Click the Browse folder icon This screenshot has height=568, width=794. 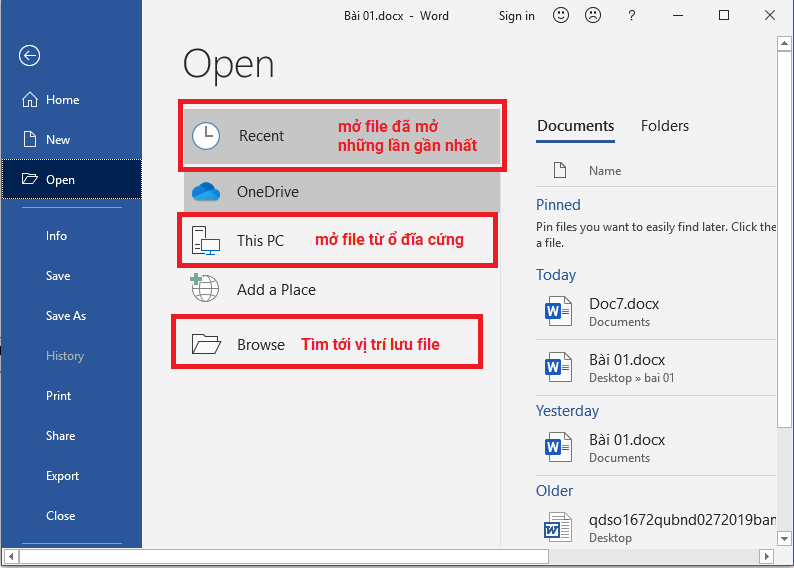[206, 344]
